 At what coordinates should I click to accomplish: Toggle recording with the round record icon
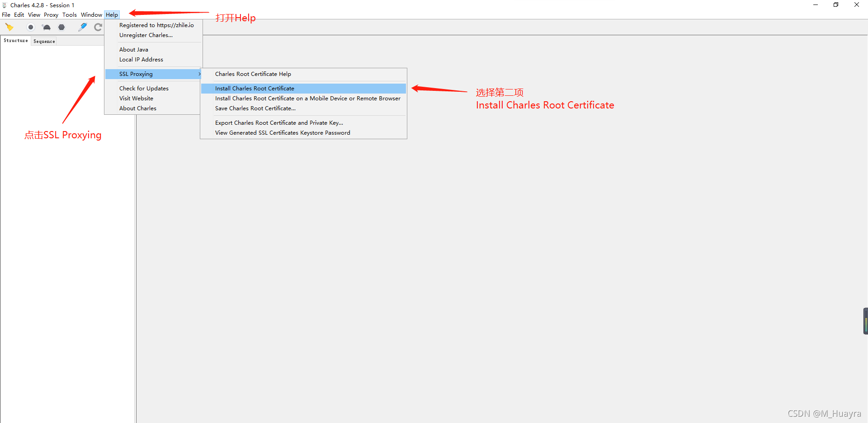point(31,27)
